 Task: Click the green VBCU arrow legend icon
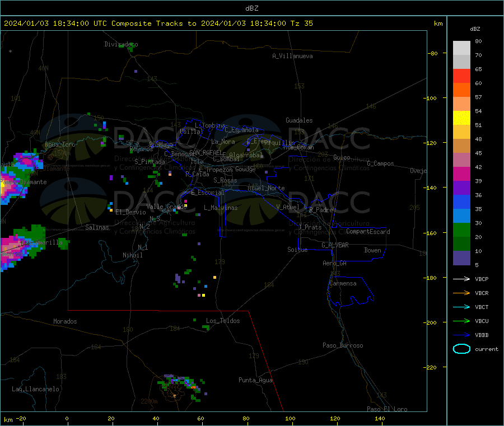[x=461, y=321]
